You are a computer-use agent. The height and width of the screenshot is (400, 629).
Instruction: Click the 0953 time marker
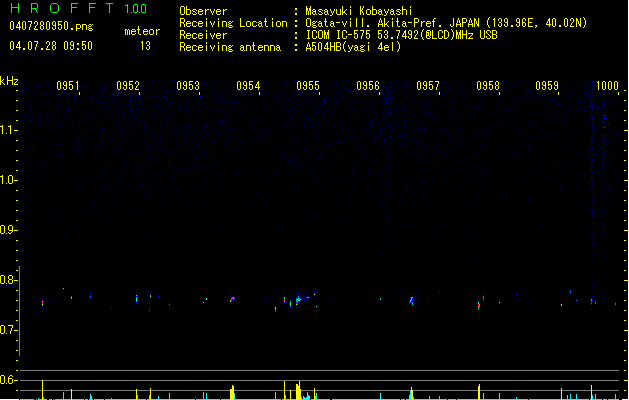tap(188, 86)
